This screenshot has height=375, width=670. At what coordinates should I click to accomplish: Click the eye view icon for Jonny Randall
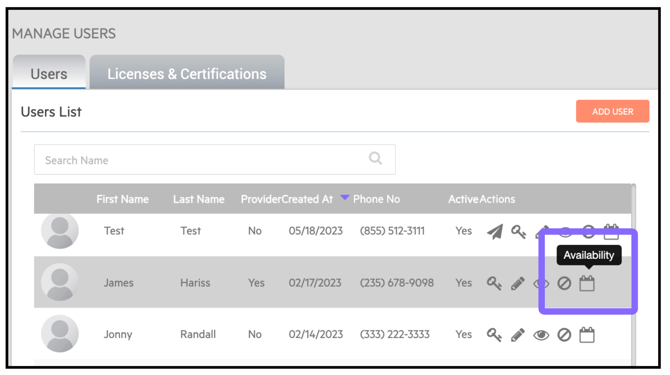[x=541, y=335]
